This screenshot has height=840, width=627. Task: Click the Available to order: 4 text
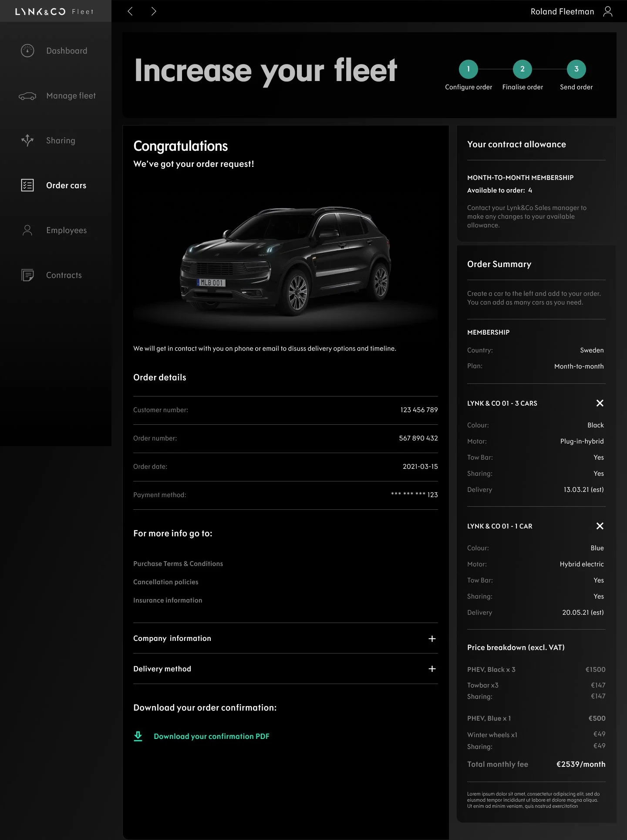499,190
